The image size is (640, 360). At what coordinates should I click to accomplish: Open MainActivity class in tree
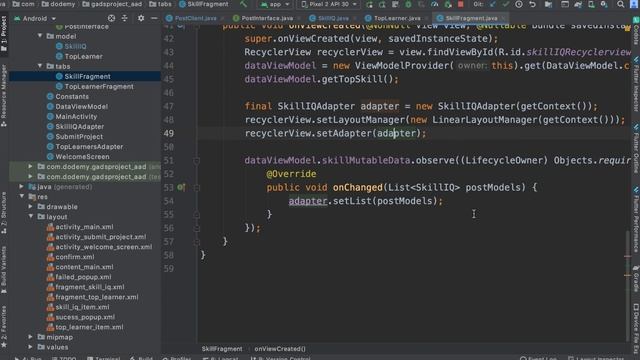tap(76, 116)
